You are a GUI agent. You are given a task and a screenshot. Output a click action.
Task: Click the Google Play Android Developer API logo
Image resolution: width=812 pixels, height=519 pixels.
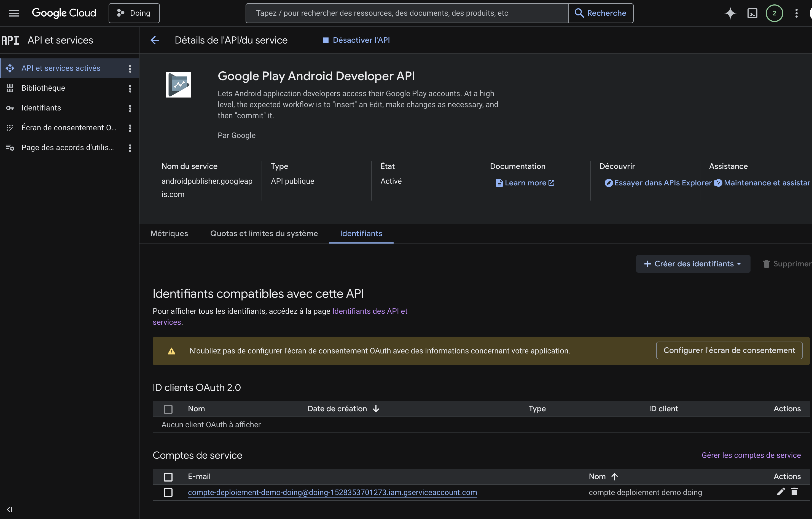pyautogui.click(x=178, y=85)
